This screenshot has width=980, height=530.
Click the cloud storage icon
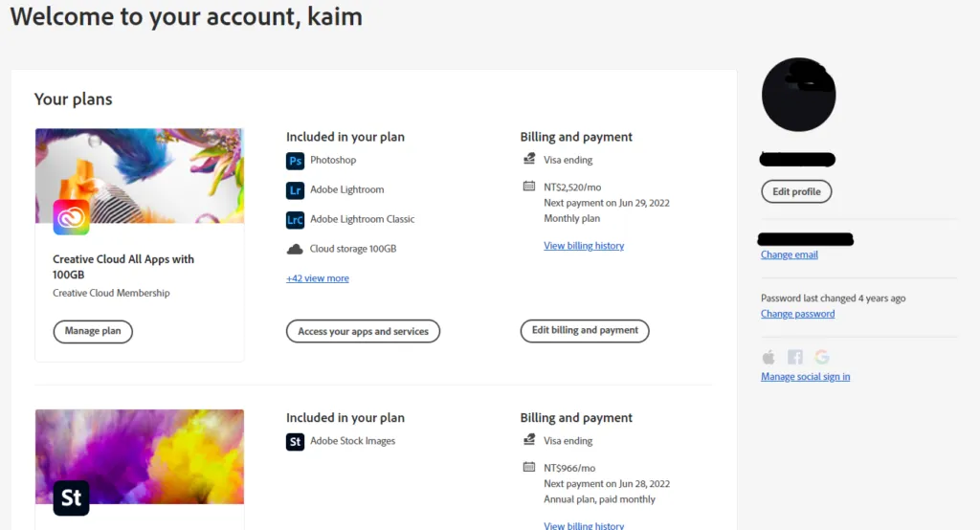(x=295, y=249)
